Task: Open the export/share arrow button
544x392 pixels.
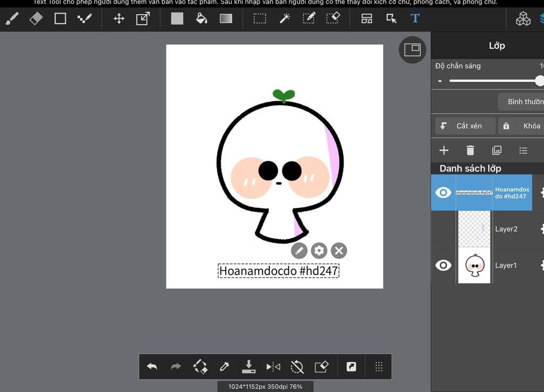Action: [x=351, y=367]
